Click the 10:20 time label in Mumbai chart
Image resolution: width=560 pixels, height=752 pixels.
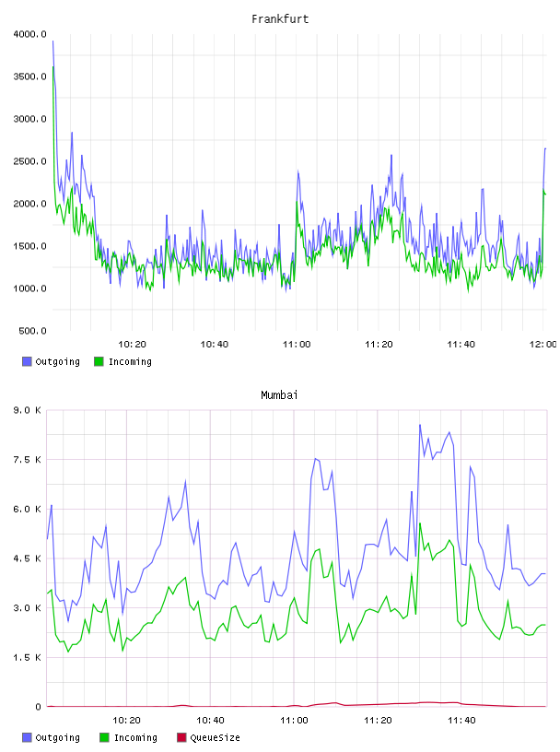(x=126, y=721)
